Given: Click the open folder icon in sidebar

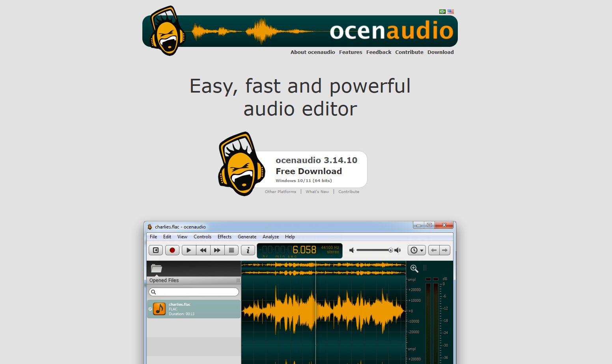Looking at the screenshot, I should pos(157,269).
